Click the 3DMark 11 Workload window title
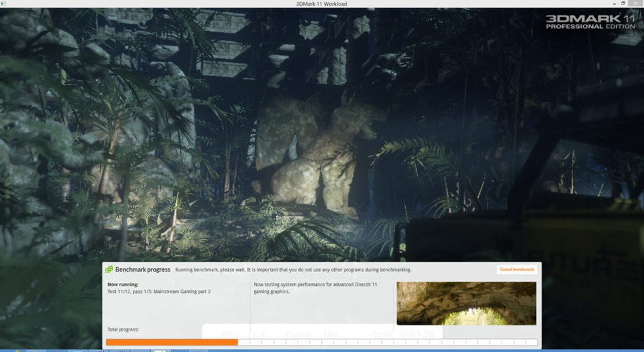This screenshot has width=644, height=352. pos(321,4)
